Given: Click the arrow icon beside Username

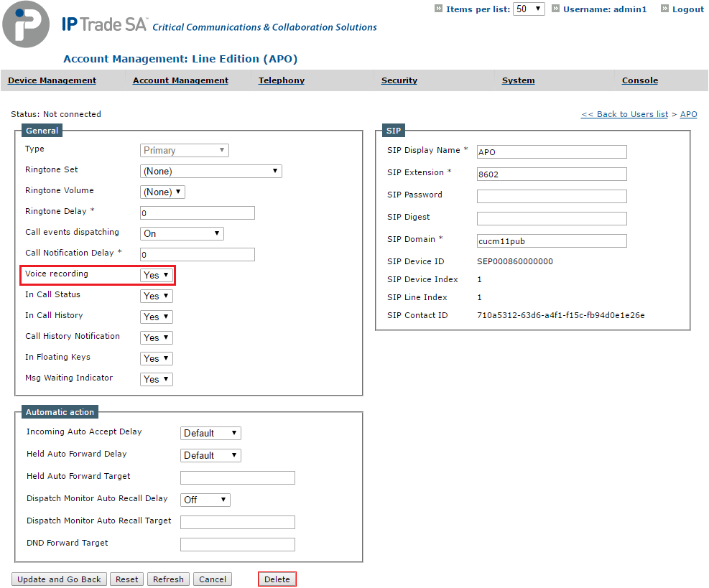Looking at the screenshot, I should [x=555, y=9].
